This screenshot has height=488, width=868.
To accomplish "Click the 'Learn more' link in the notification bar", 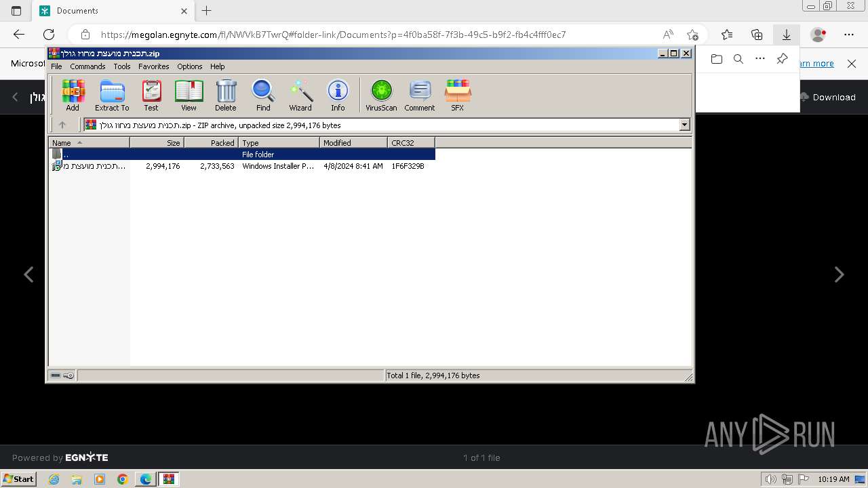I will tap(816, 63).
